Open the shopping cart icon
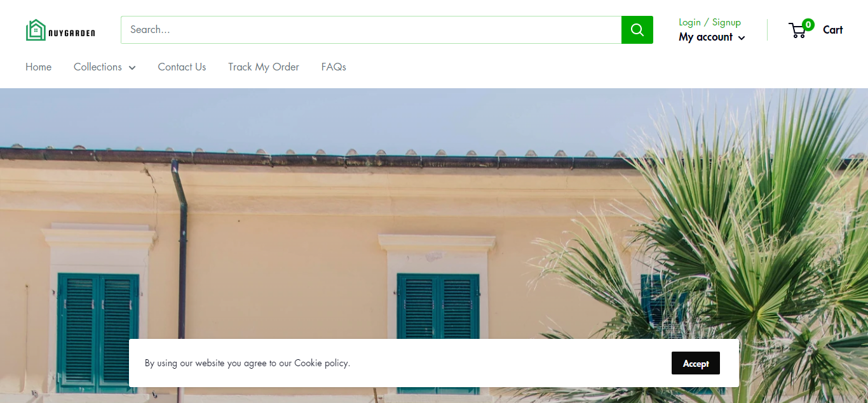This screenshot has width=868, height=403. click(798, 30)
